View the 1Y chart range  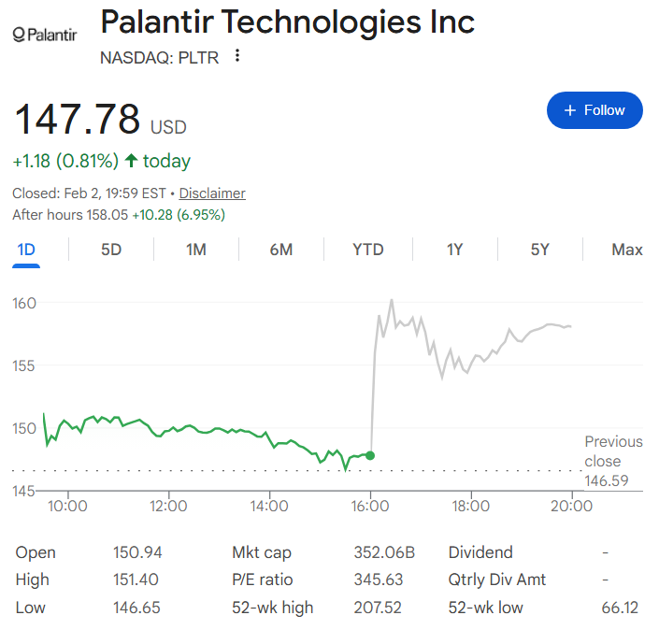tap(454, 250)
